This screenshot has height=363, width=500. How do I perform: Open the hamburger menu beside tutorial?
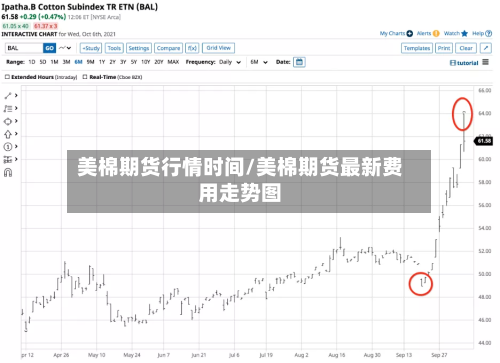pos(486,62)
